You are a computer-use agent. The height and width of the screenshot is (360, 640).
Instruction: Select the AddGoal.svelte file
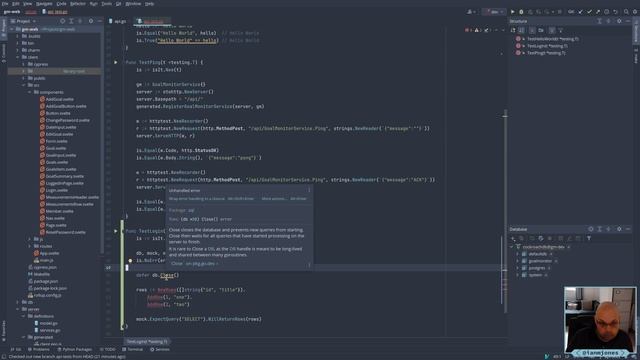pyautogui.click(x=60, y=99)
